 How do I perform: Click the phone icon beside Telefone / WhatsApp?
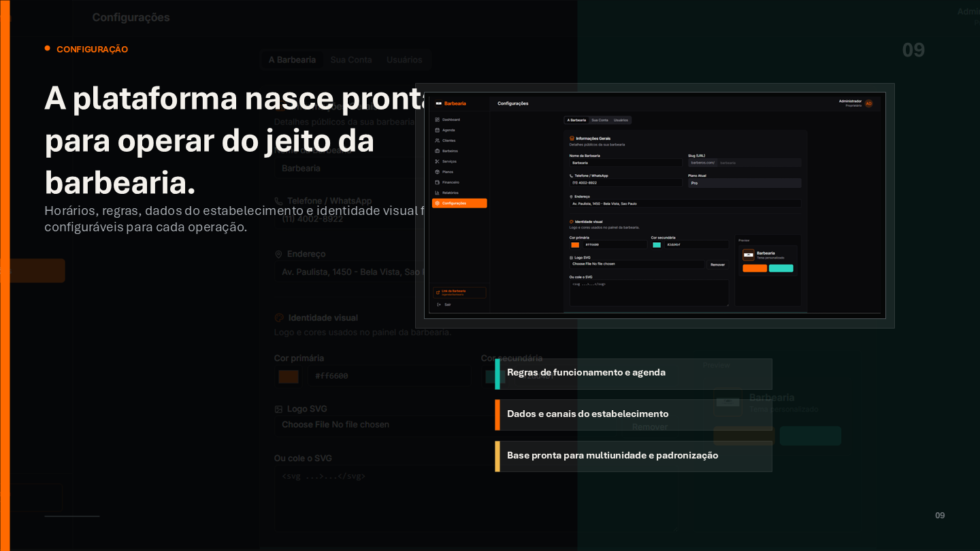[572, 176]
